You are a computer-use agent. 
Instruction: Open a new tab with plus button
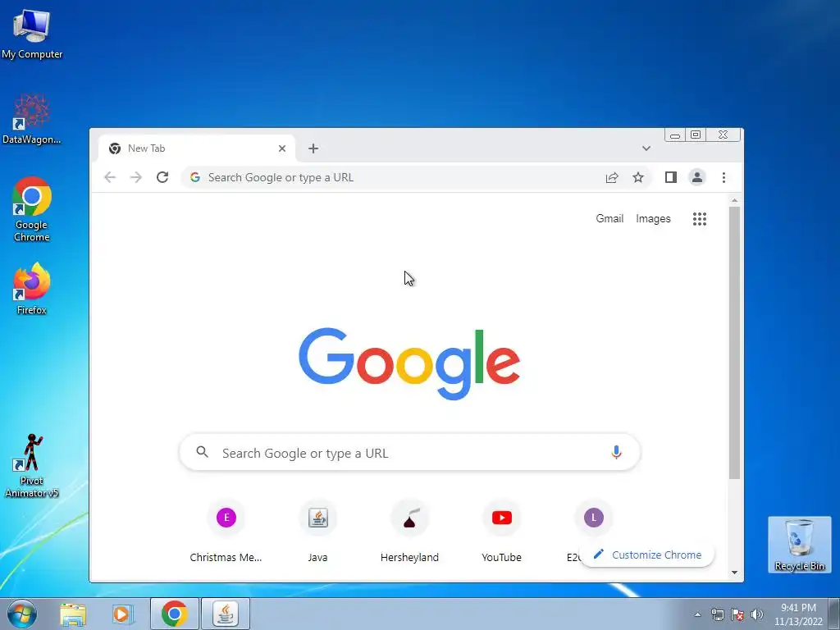tap(313, 148)
